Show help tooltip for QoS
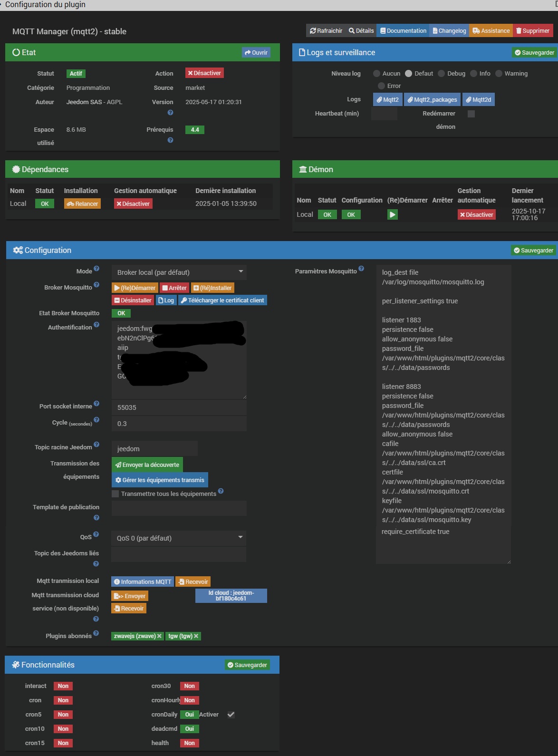The image size is (558, 756). tap(96, 534)
